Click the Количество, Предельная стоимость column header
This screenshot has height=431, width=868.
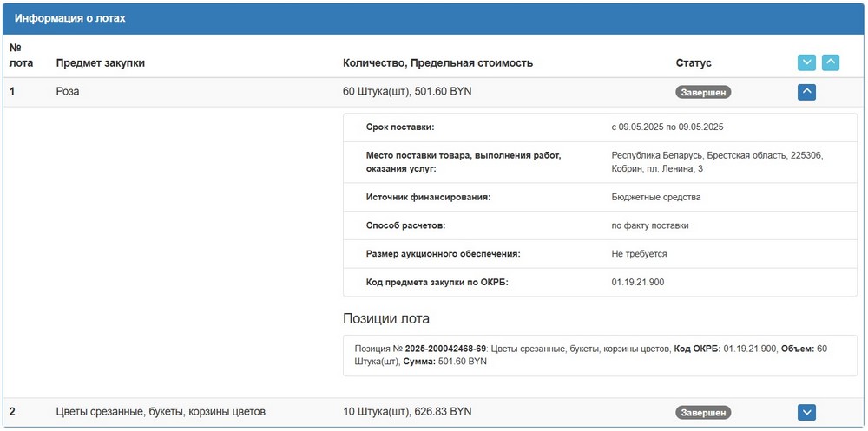437,63
